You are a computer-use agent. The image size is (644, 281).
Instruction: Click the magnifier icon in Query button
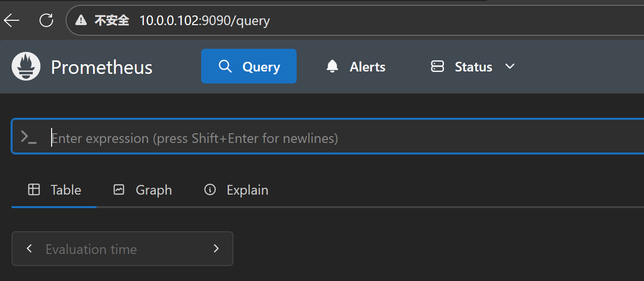tap(225, 66)
